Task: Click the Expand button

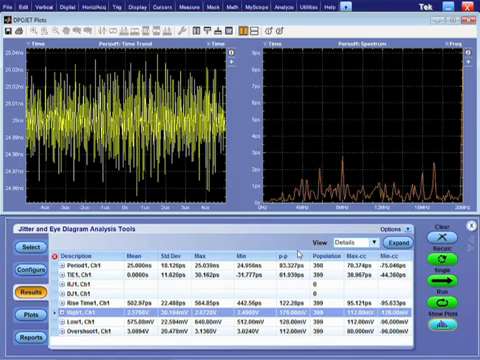Action: click(x=398, y=243)
